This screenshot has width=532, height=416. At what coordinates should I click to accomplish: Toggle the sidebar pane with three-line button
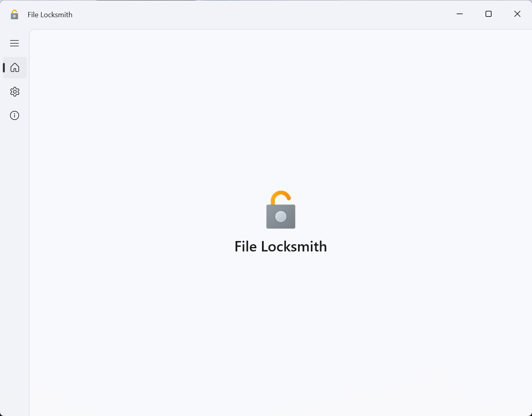(x=14, y=43)
